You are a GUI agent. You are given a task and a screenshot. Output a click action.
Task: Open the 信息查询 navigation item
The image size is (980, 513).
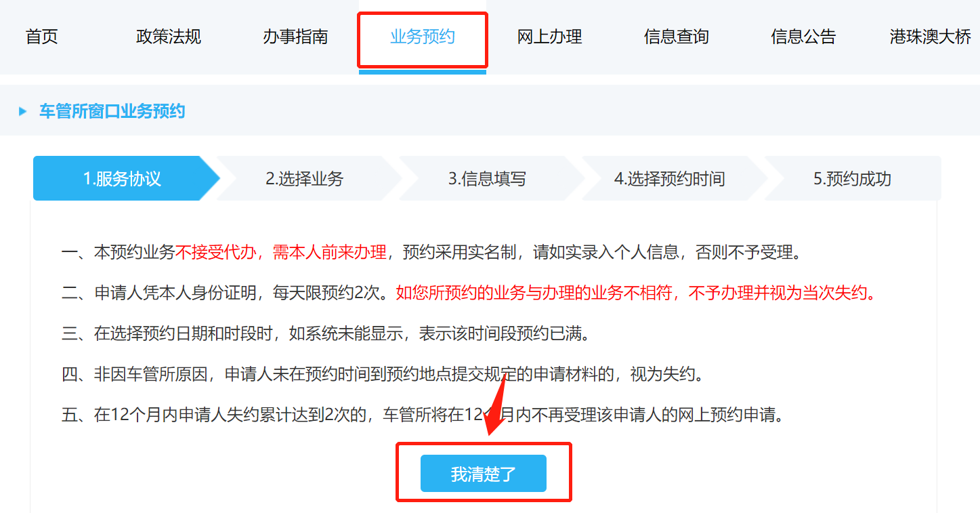point(677,37)
